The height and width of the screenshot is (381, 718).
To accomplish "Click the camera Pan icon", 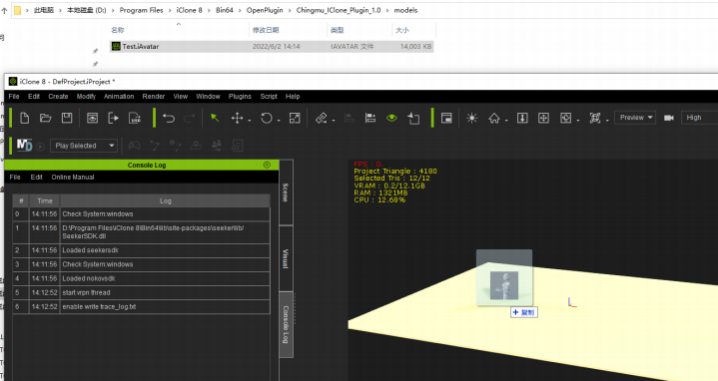I will 544,118.
